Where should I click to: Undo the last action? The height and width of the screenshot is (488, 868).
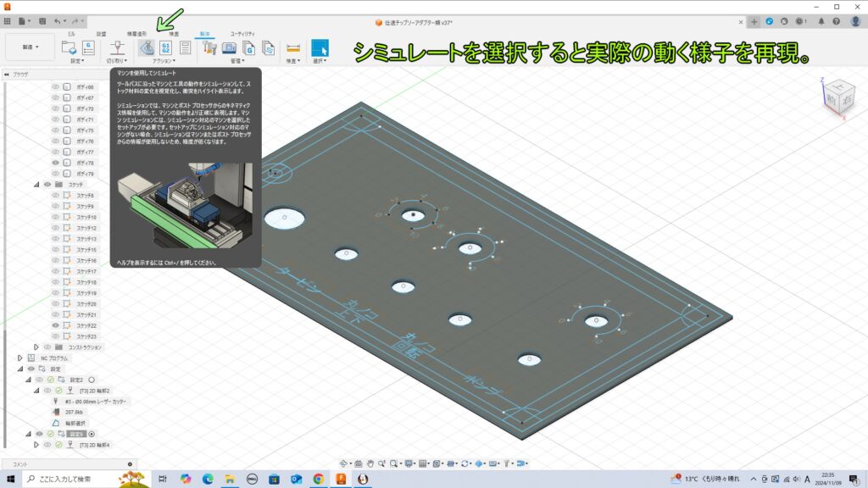tap(57, 21)
